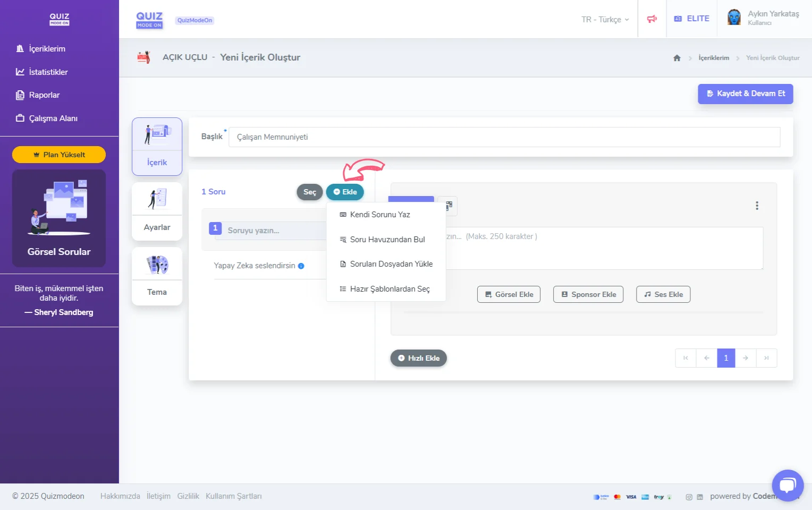Click the Instagram icon in footer

click(x=689, y=497)
